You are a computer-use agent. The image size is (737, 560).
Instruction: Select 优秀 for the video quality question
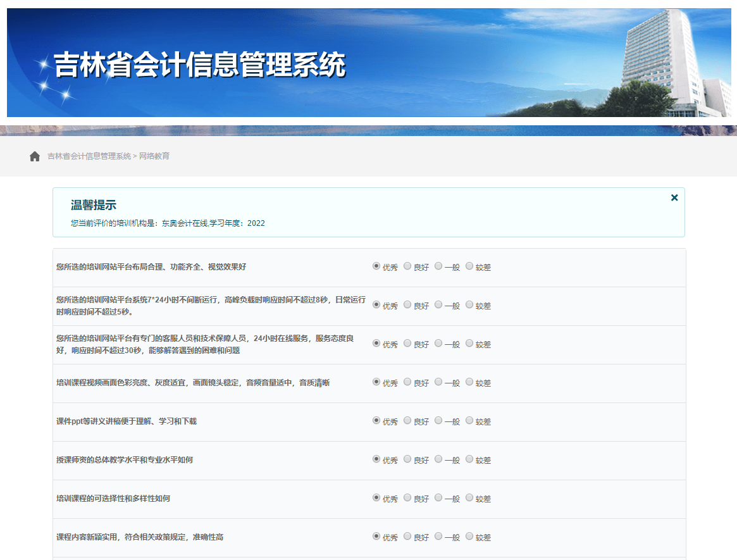pos(376,382)
